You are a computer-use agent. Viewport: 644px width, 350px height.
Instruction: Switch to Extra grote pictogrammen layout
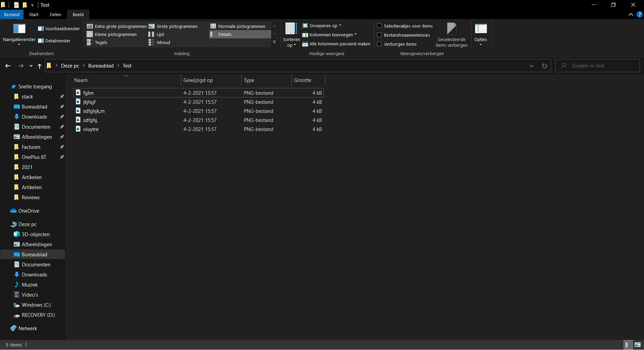coord(117,26)
